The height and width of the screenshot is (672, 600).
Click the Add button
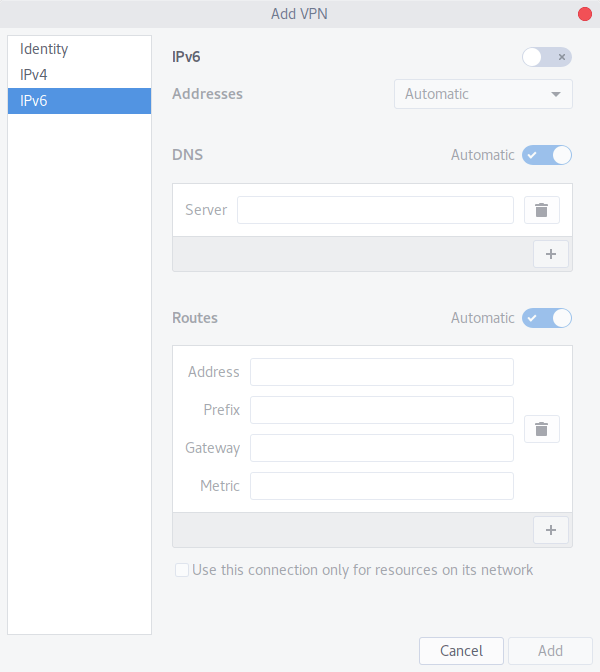[550, 651]
